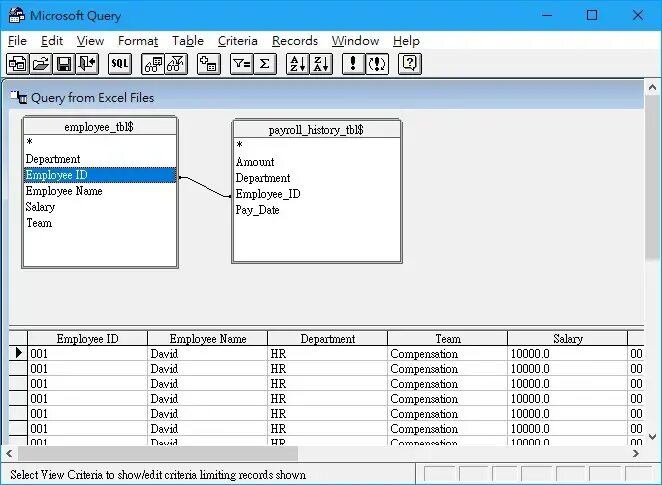
Task: Click the vertical scrollbar up arrow
Action: tap(652, 87)
